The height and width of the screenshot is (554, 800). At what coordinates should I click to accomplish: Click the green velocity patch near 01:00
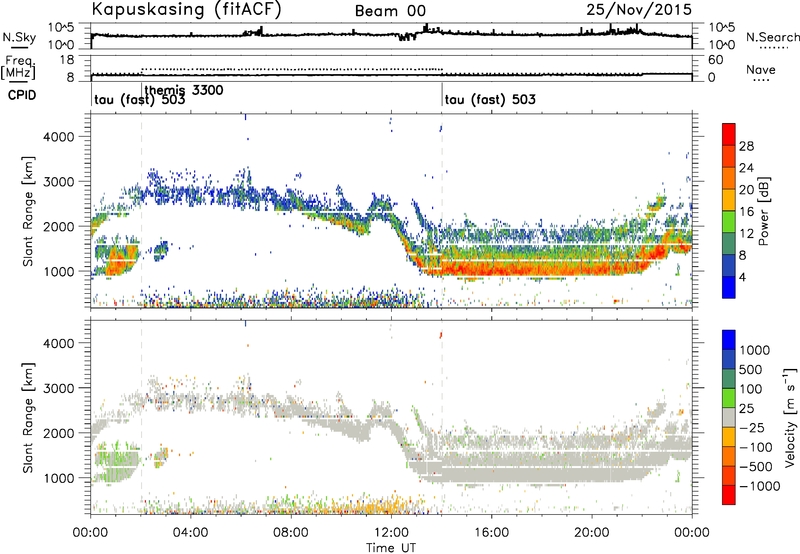click(115, 462)
